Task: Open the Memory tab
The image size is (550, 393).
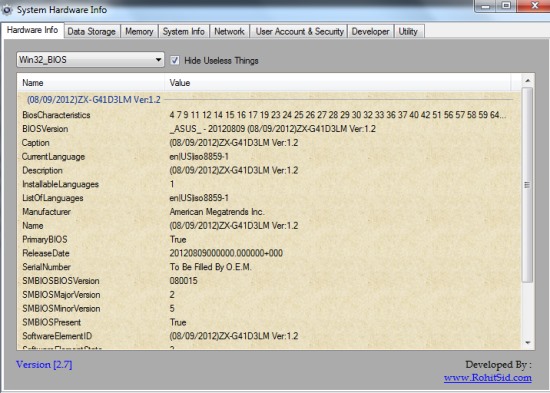Action: point(139,32)
